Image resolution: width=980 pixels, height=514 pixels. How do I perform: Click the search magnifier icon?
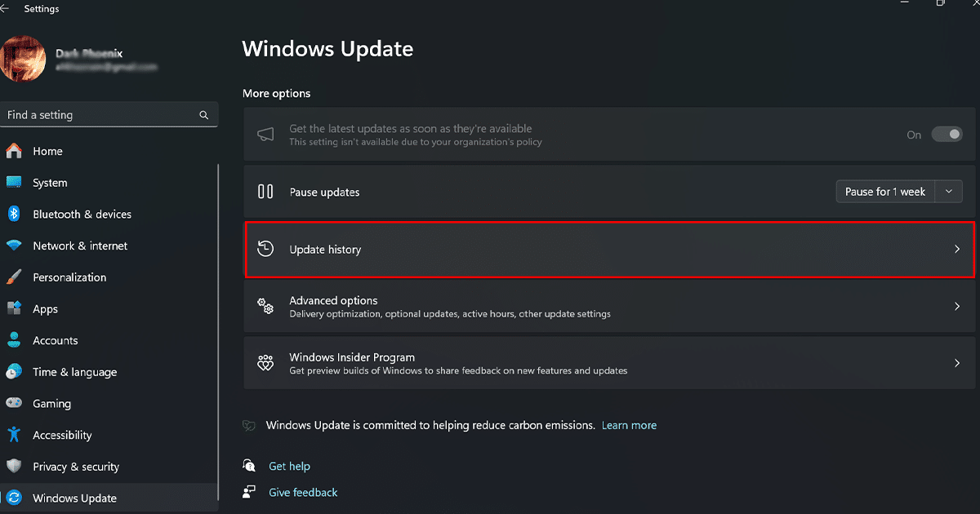pos(204,115)
